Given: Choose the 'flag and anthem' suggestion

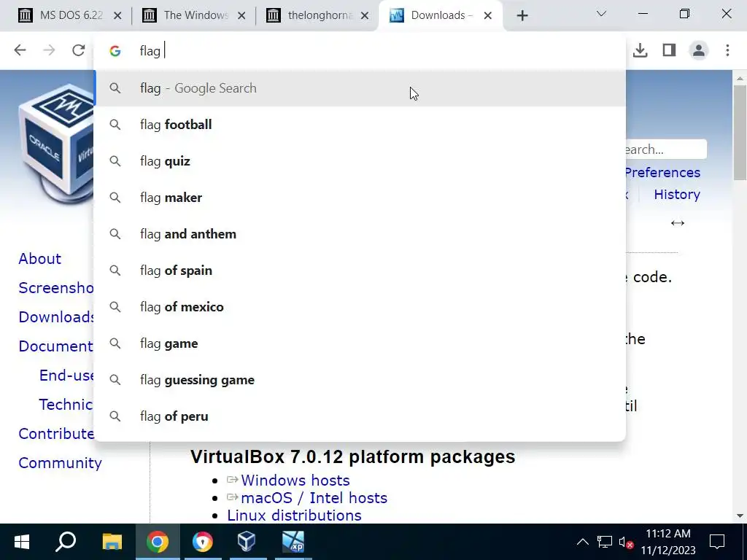Looking at the screenshot, I should [x=360, y=234].
